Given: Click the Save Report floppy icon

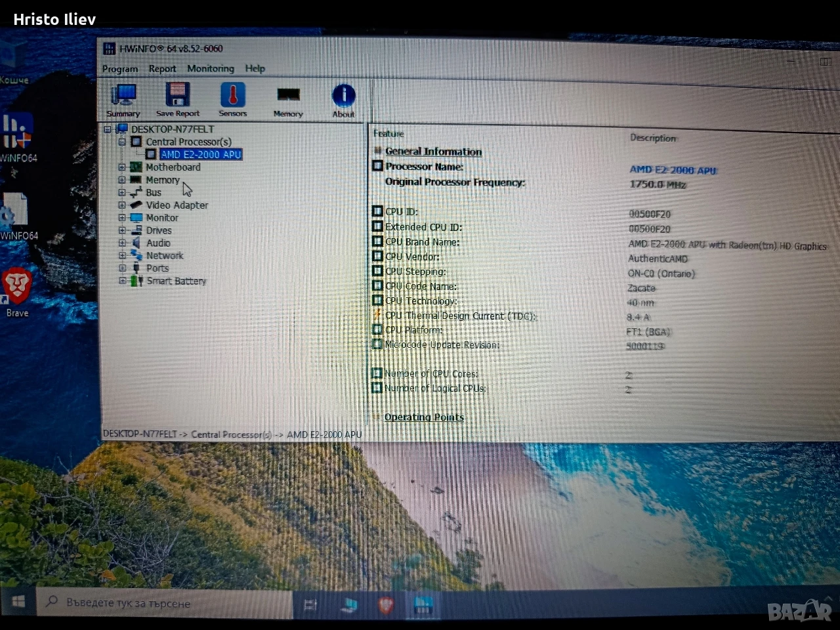Looking at the screenshot, I should tap(178, 100).
